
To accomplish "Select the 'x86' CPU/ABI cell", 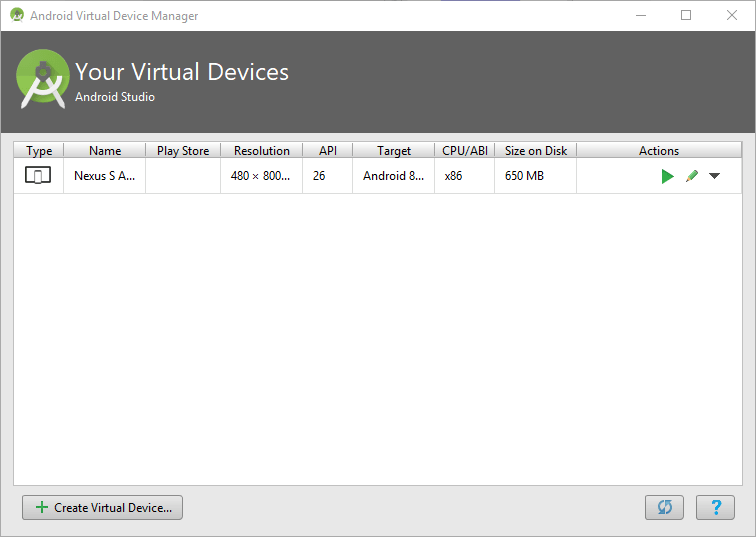I will click(464, 176).
